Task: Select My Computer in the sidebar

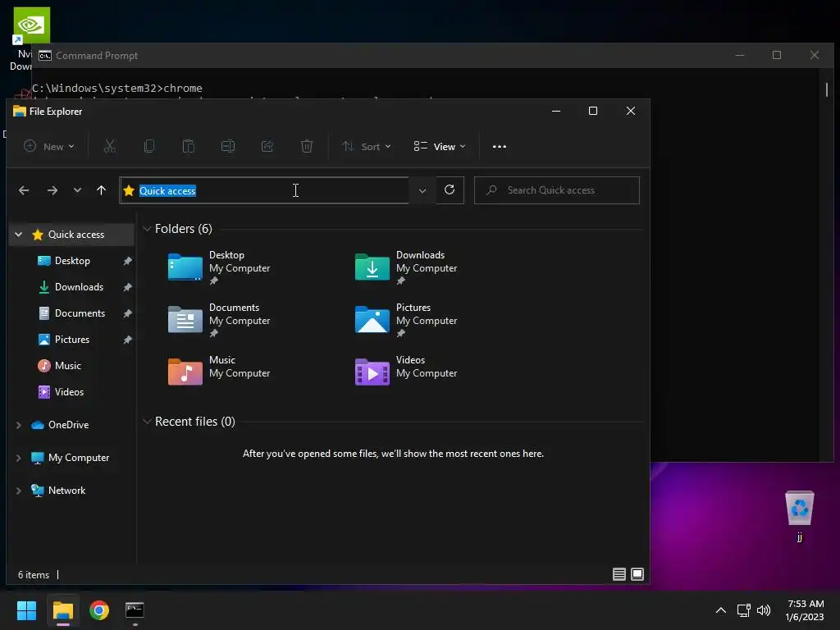Action: 78,458
